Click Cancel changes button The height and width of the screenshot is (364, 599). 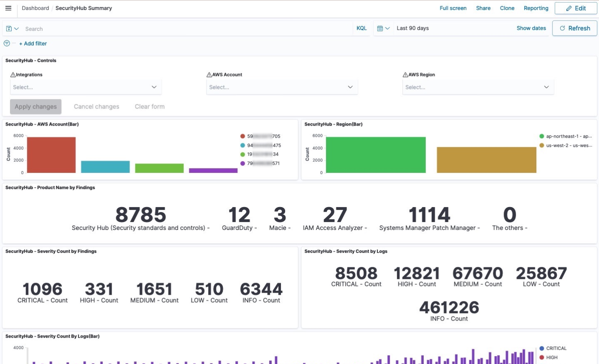click(97, 106)
